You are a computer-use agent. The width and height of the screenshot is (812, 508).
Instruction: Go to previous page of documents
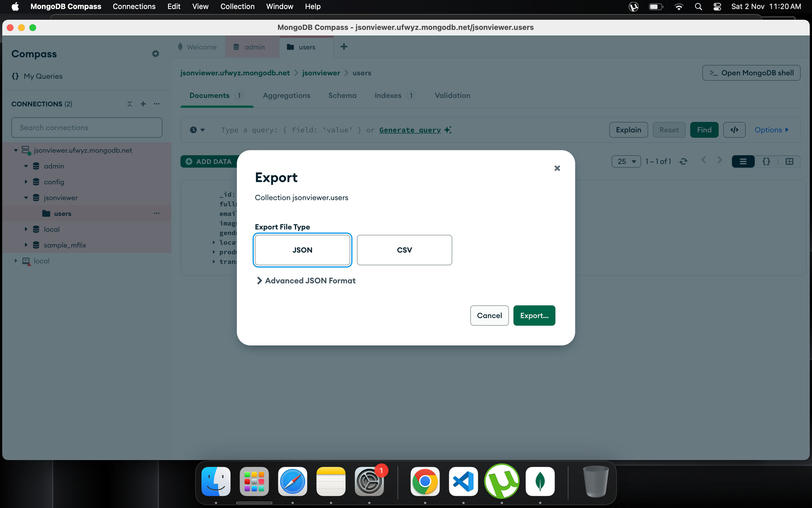[x=704, y=160]
